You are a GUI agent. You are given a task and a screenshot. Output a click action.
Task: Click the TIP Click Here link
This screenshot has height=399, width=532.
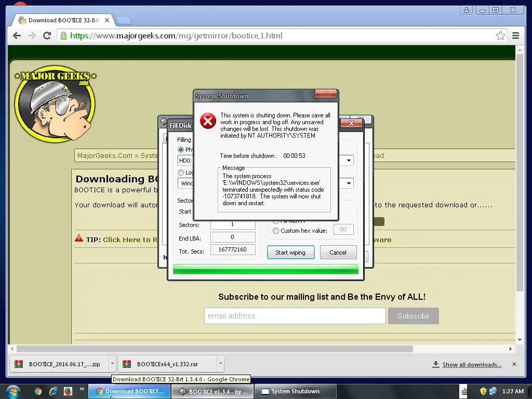tap(130, 240)
